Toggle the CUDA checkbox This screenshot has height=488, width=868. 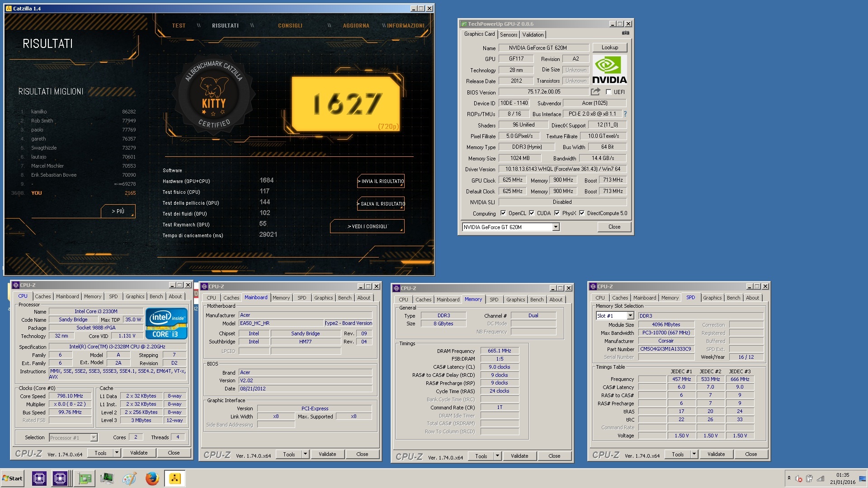pos(532,213)
